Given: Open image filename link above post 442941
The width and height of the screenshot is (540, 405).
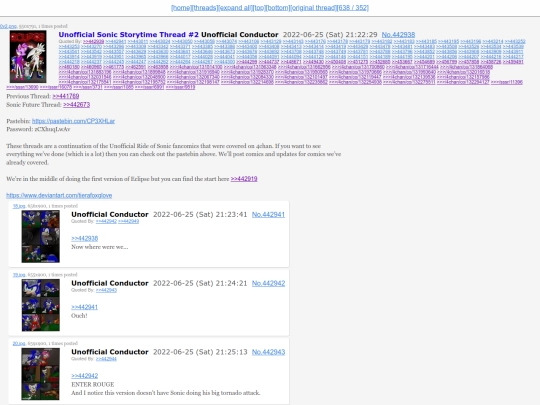Looking at the screenshot, I should point(19,206).
